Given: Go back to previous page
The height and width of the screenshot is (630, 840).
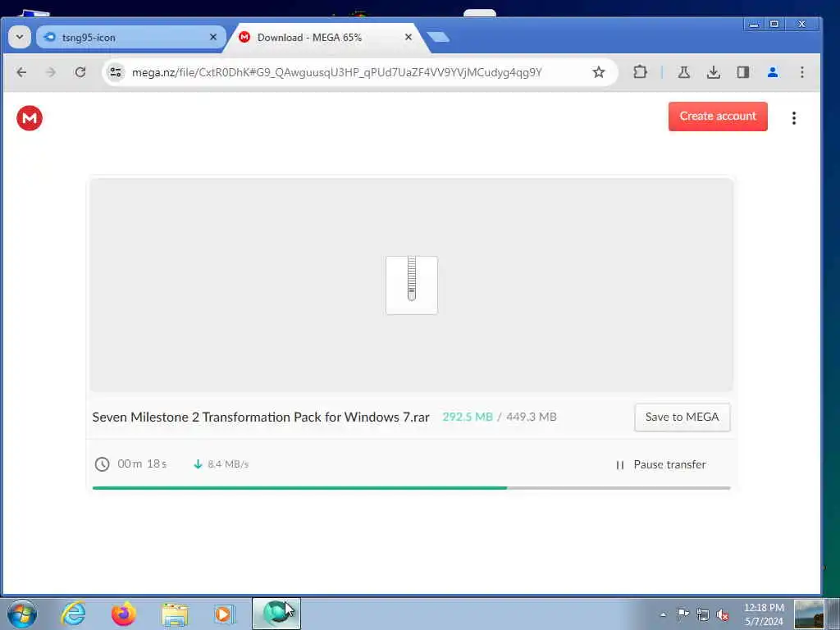Looking at the screenshot, I should (21, 72).
